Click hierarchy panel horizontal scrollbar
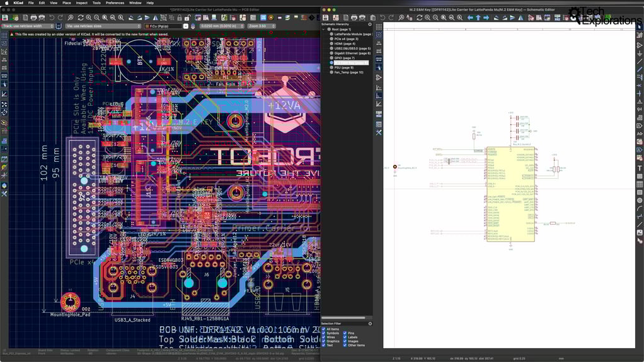Screen dimensions: 644x362 pyautogui.click(x=343, y=318)
